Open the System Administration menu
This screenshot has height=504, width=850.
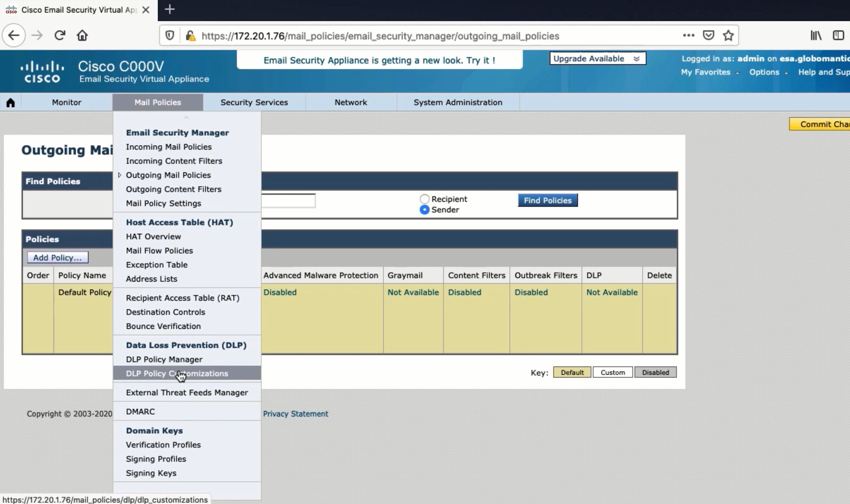(458, 102)
